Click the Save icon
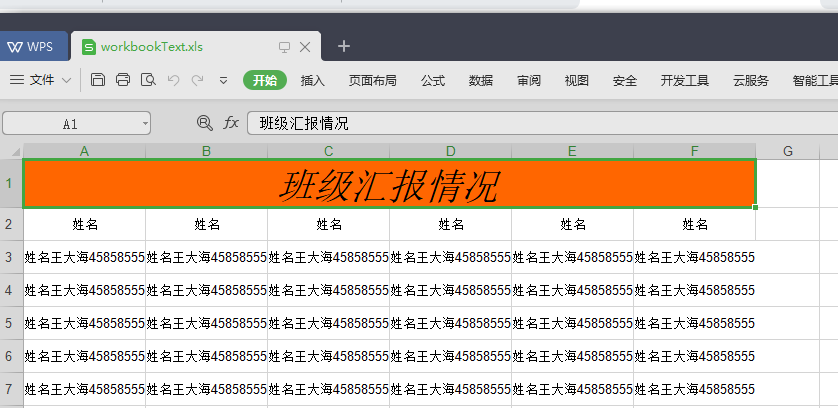This screenshot has width=838, height=408. coord(98,80)
